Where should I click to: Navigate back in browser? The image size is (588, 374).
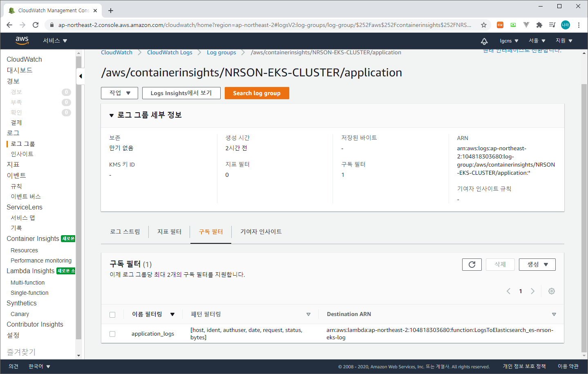[9, 25]
